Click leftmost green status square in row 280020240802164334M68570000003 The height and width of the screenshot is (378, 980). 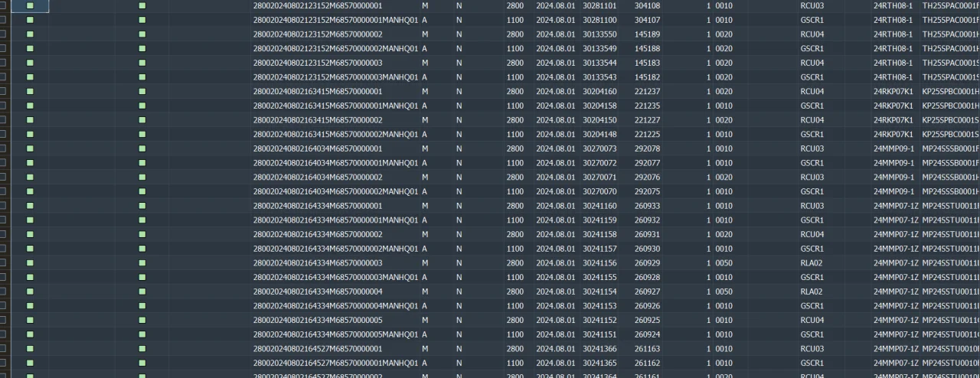pyautogui.click(x=30, y=262)
